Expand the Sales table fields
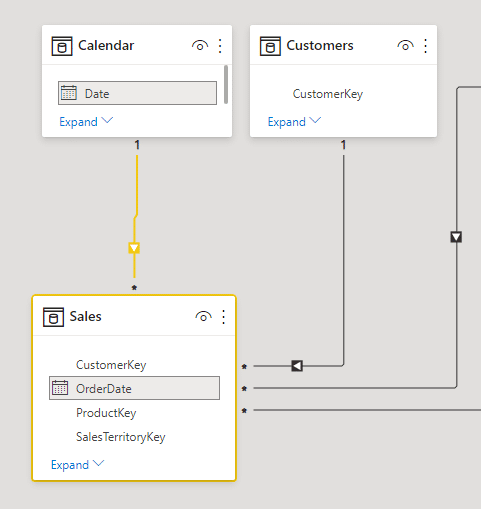 [77, 465]
